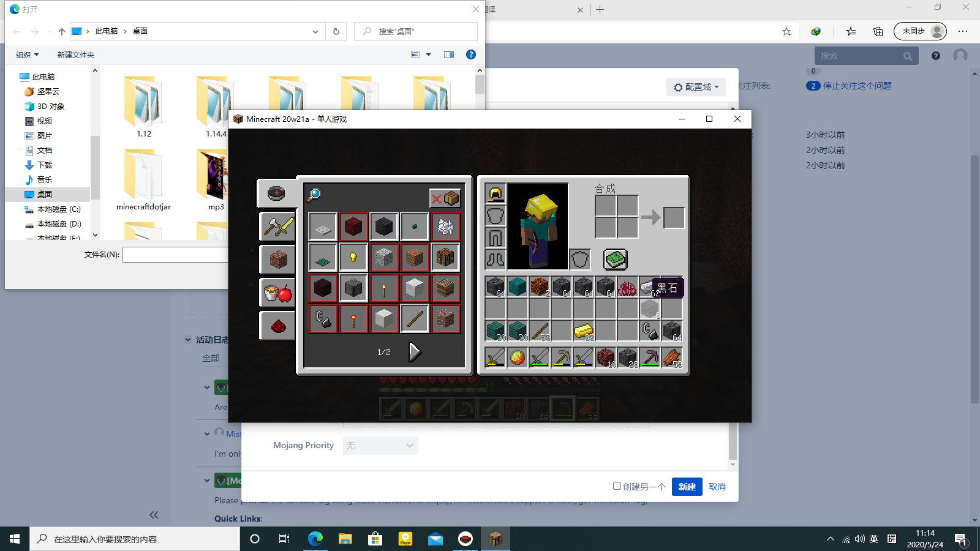Open the Windows Start menu

(15, 539)
